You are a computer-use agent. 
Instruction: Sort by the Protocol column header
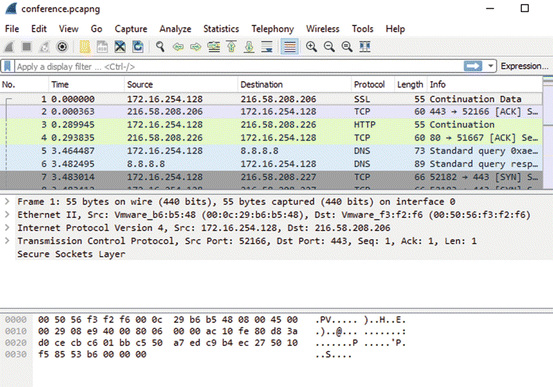pos(373,85)
